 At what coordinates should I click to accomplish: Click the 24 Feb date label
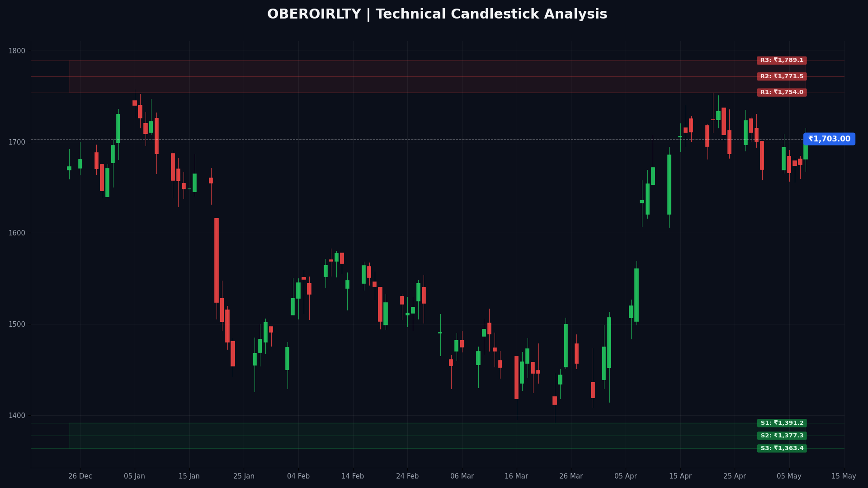click(407, 476)
